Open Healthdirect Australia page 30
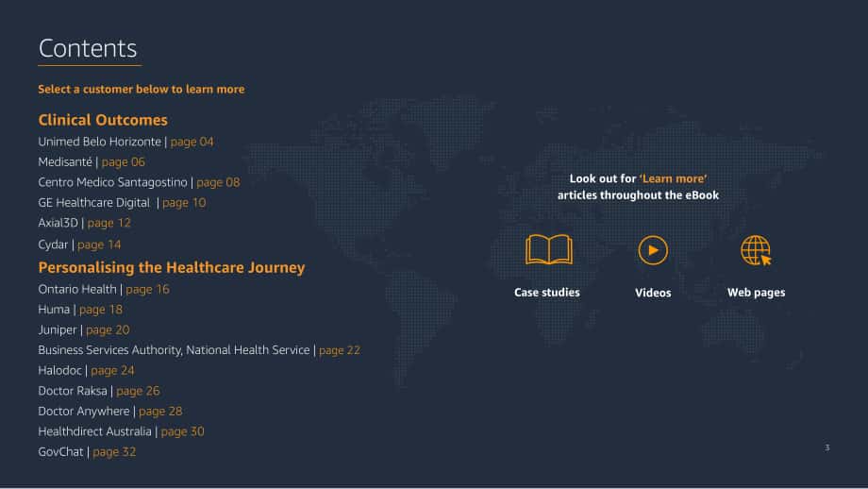 click(x=121, y=431)
